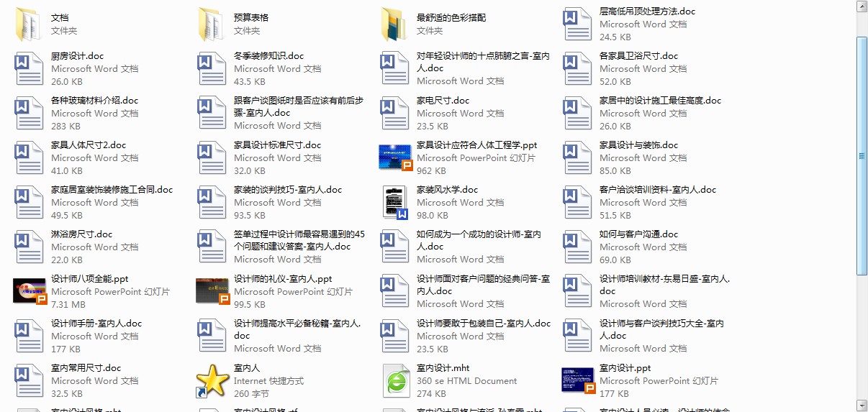Image resolution: width=868 pixels, height=412 pixels.
Task: Select Word icon for 家装的谈判技巧-室内人.doc
Action: pyautogui.click(x=212, y=203)
